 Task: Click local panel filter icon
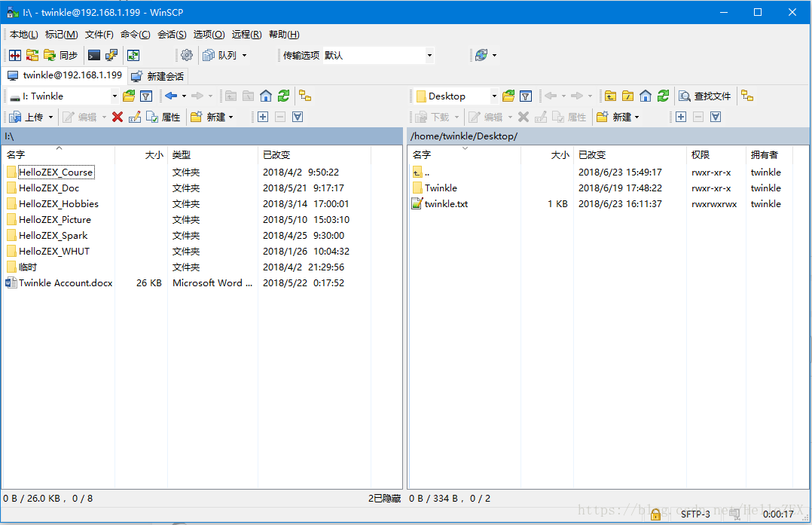tap(147, 96)
